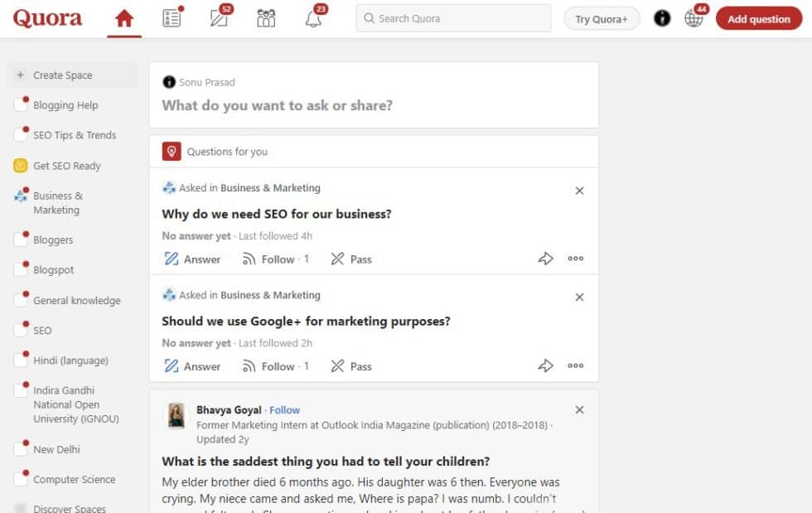Open the Bloggers space
The height and width of the screenshot is (513, 812).
click(x=53, y=240)
